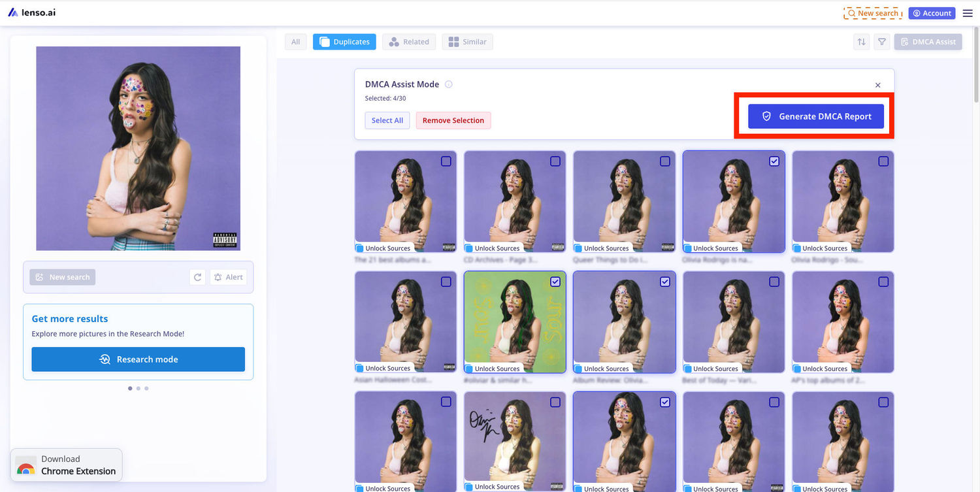Click the Select All button
The width and height of the screenshot is (980, 492).
pyautogui.click(x=387, y=120)
